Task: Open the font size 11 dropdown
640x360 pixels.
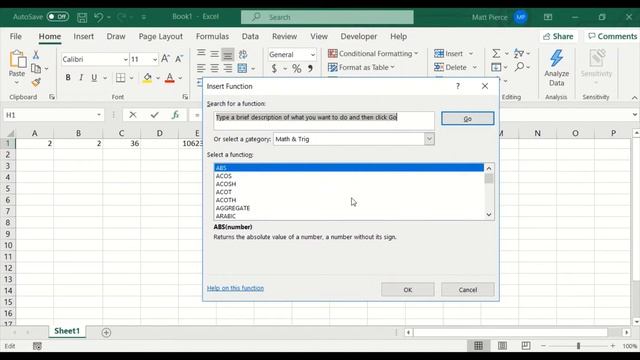Action: [x=155, y=60]
